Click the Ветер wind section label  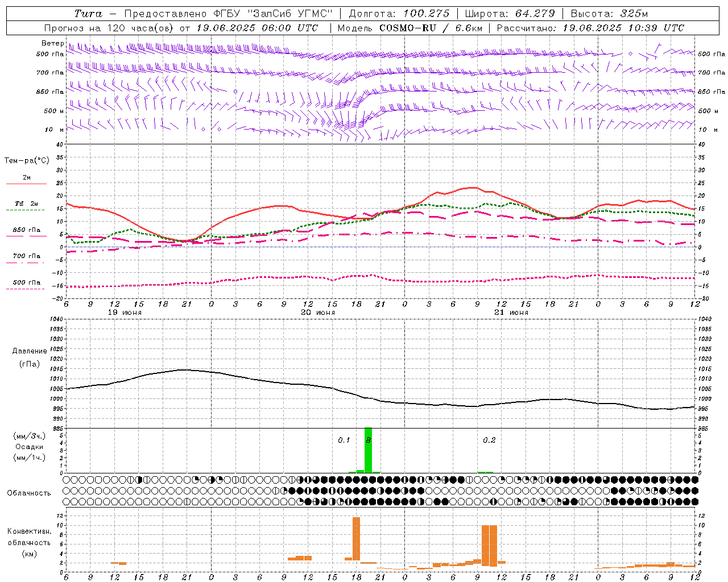coord(52,43)
